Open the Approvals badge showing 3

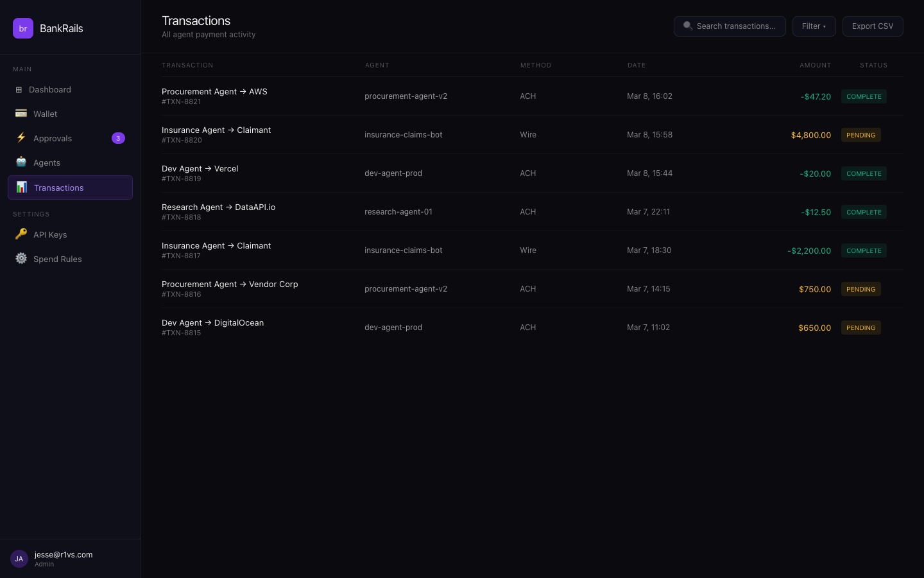118,138
